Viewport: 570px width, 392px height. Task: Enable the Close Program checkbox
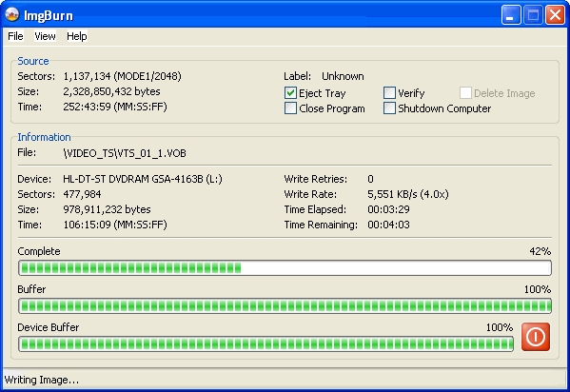click(x=290, y=108)
